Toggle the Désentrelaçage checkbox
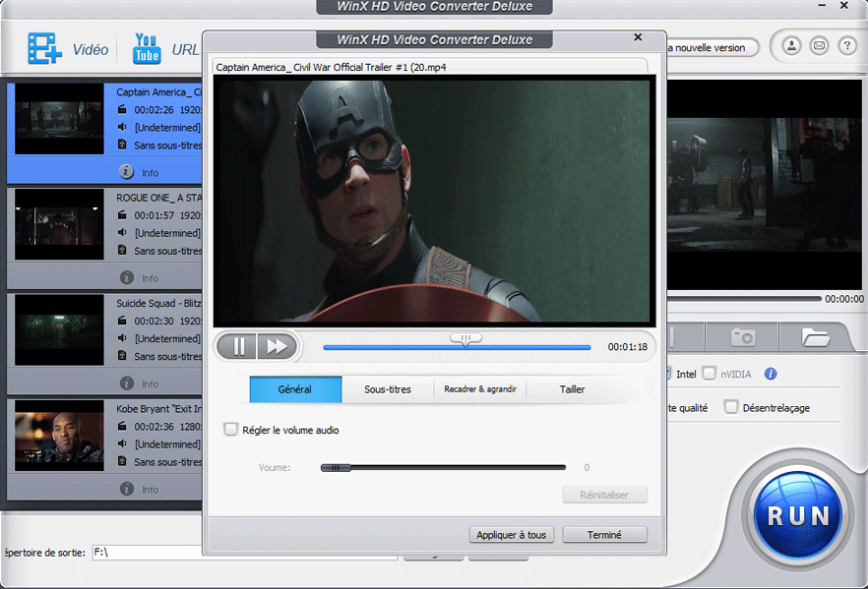 (731, 407)
